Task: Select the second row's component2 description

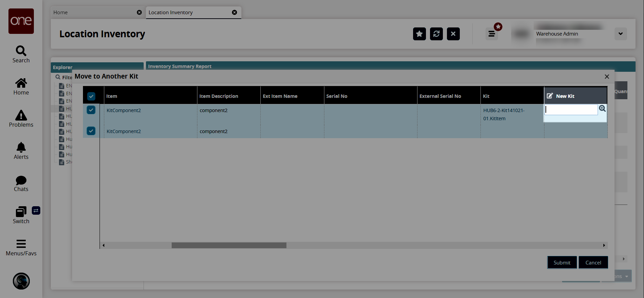Action: (214, 131)
